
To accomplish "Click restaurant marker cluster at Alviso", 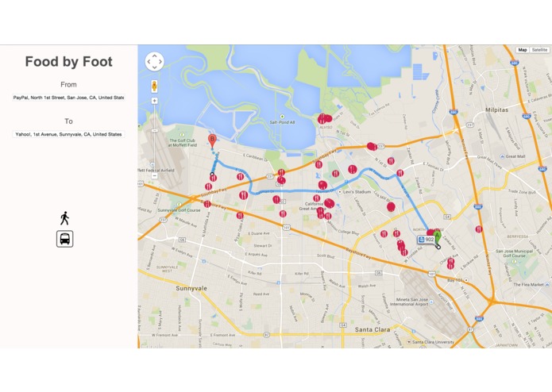I will pyautogui.click(x=324, y=119).
